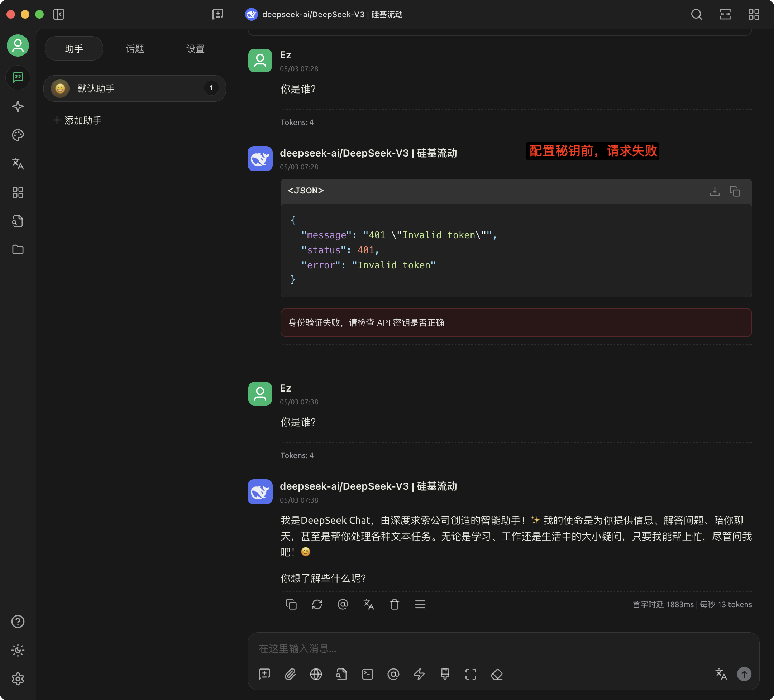Open the translate icon in left sidebar

point(18,163)
